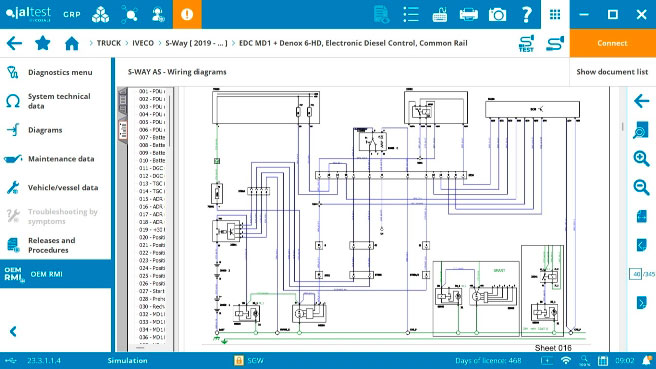Click the keyboard icon in top bar
This screenshot has width=656, height=369.
tap(440, 15)
